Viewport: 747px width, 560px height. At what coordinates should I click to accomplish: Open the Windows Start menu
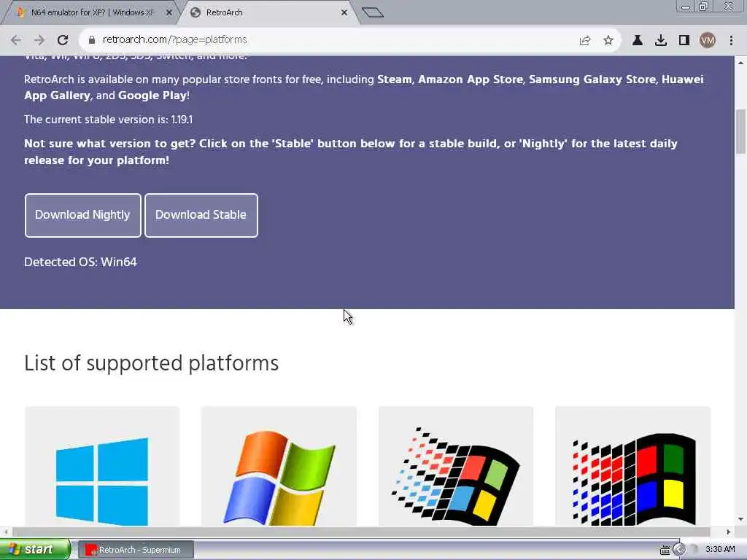tap(34, 550)
